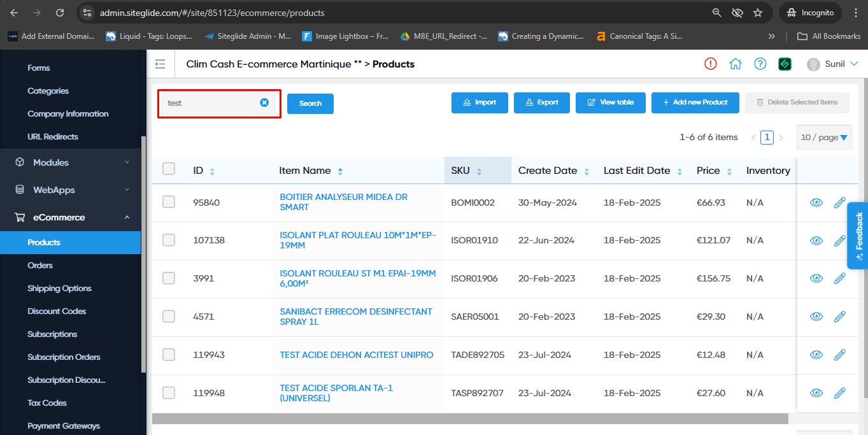Click the Add new Product button

coord(695,103)
